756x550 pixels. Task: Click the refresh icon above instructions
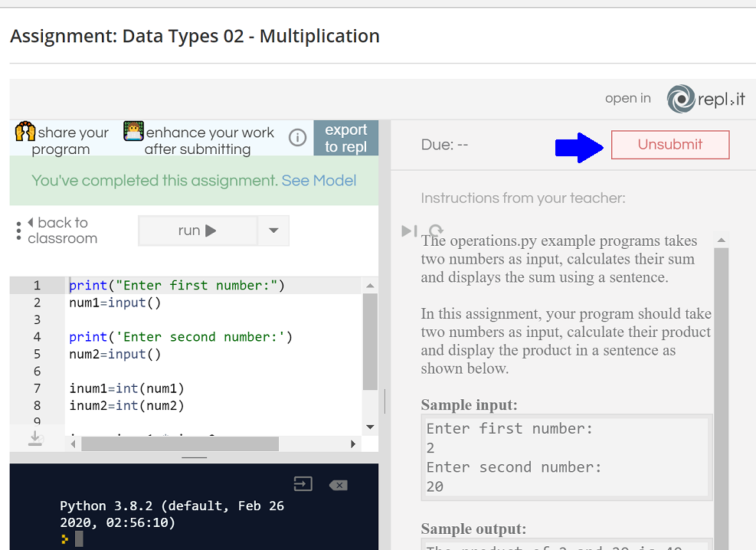pos(436,231)
